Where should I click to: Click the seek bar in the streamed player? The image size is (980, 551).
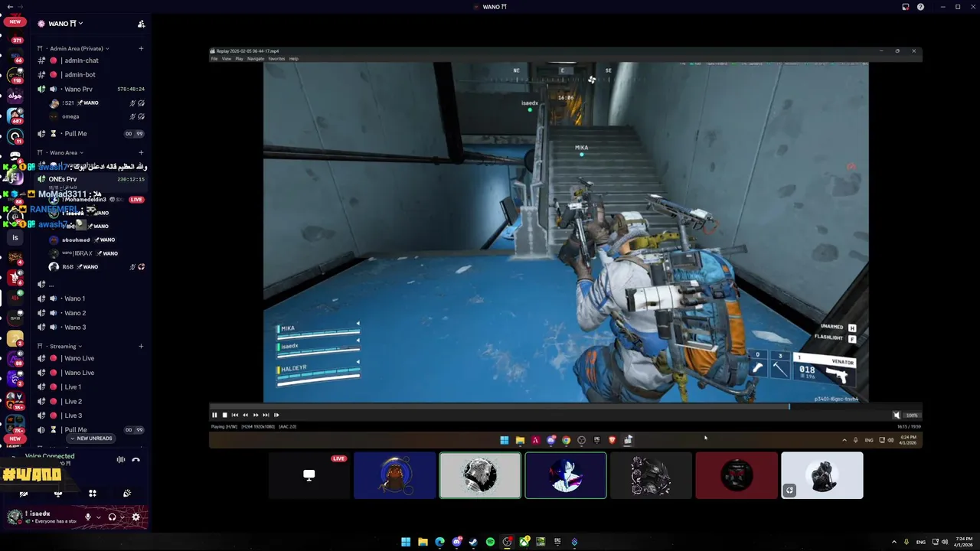(x=566, y=406)
